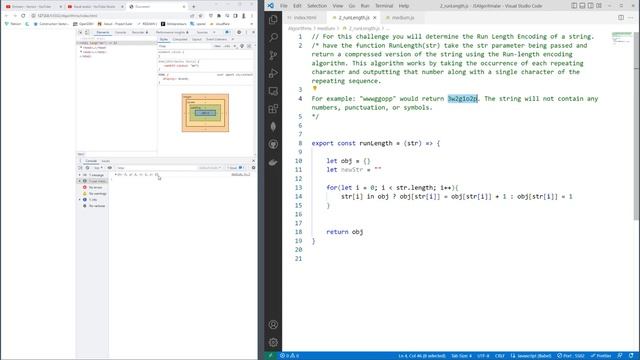Click the box model diagram in Styles
The height and width of the screenshot is (360, 640).
pos(205,113)
